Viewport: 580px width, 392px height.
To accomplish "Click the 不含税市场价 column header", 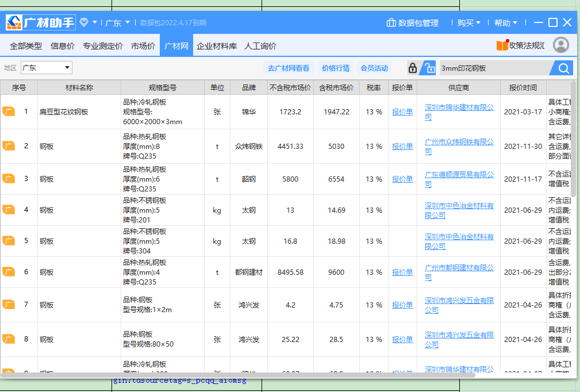I will click(290, 87).
